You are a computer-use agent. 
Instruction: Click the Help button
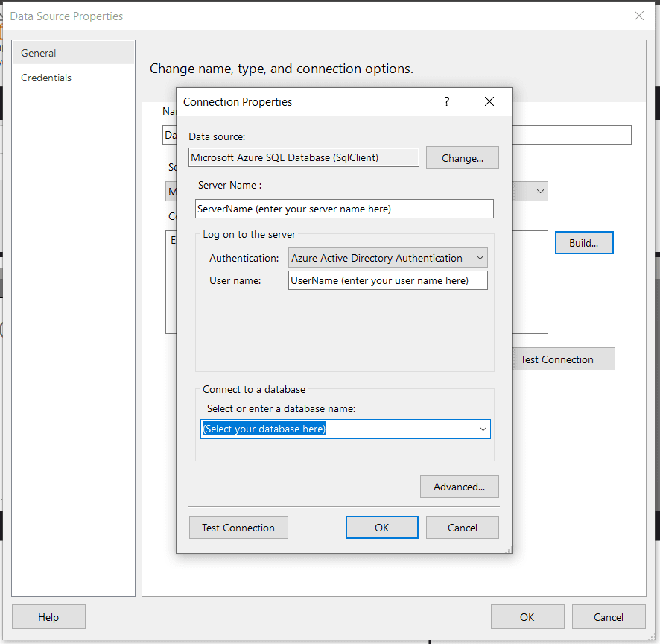tap(48, 617)
